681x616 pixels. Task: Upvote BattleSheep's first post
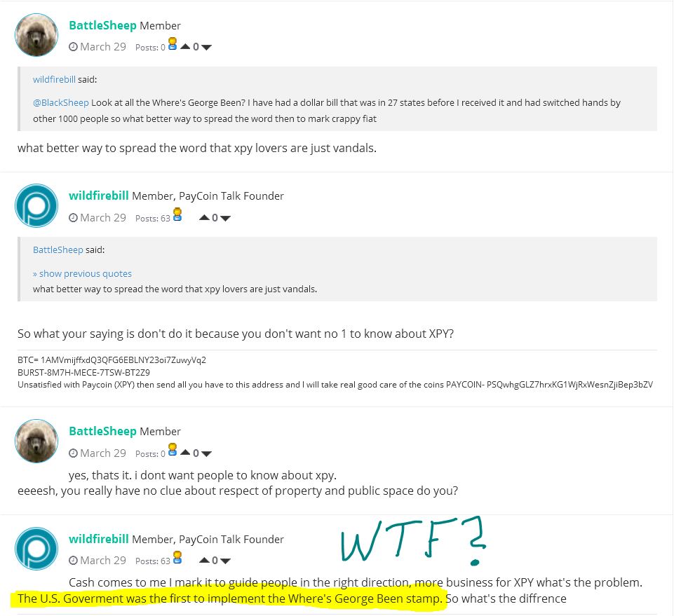point(185,46)
